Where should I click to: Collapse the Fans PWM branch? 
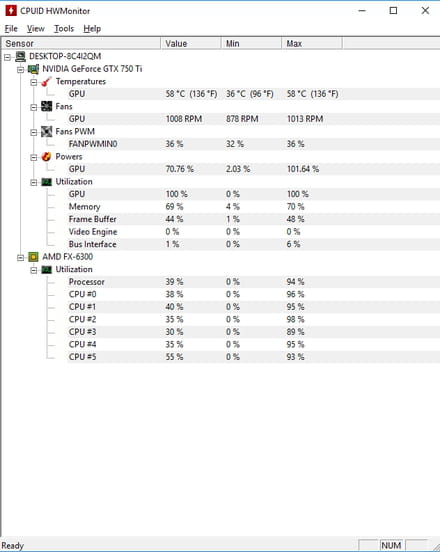pos(34,132)
